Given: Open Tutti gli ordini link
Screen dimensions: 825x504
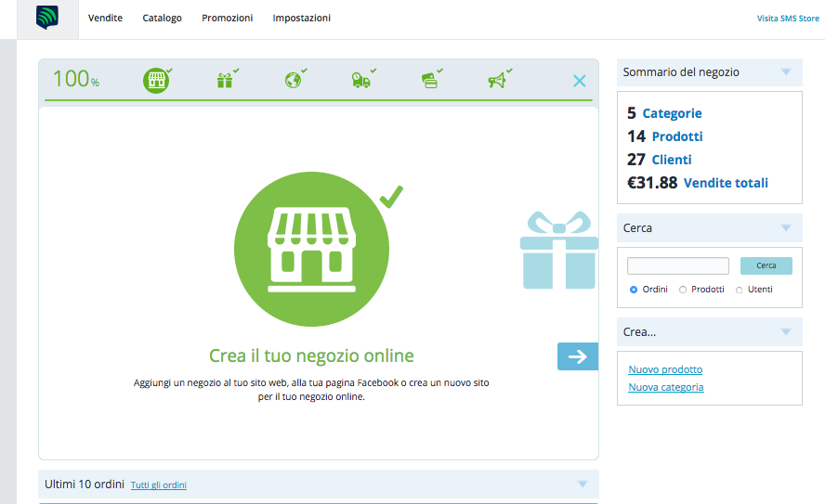Looking at the screenshot, I should tap(158, 485).
